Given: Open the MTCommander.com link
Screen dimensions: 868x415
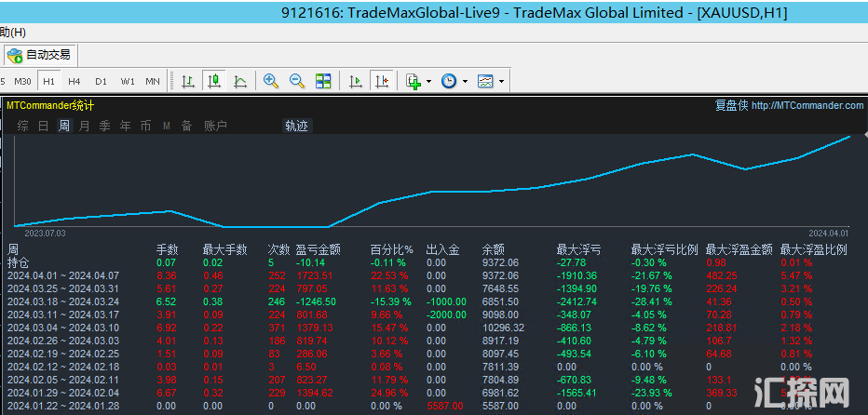Looking at the screenshot, I should point(807,105).
